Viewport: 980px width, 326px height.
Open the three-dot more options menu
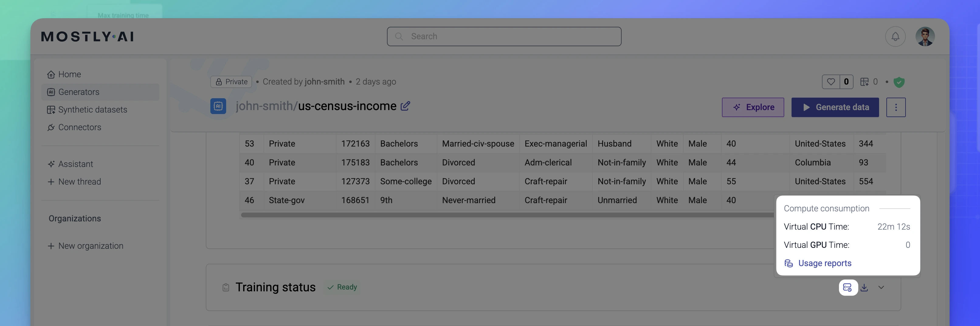tap(895, 107)
